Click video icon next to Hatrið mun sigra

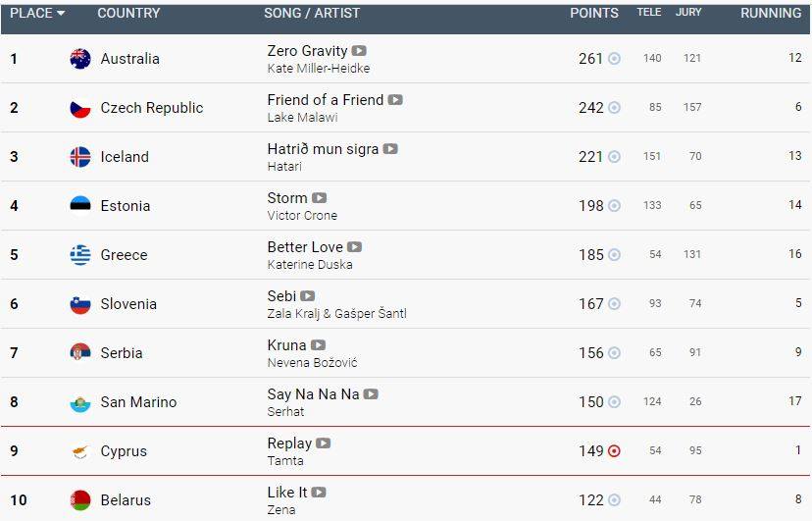(x=390, y=149)
